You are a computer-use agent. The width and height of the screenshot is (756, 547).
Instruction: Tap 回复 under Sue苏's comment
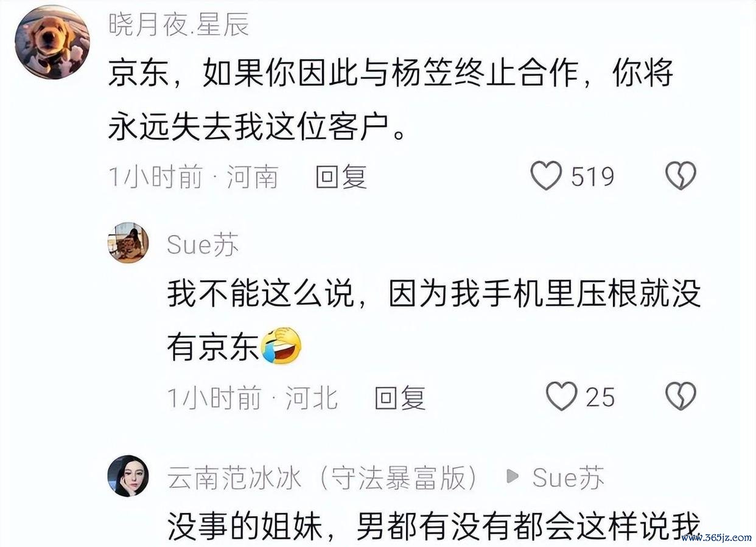[400, 398]
